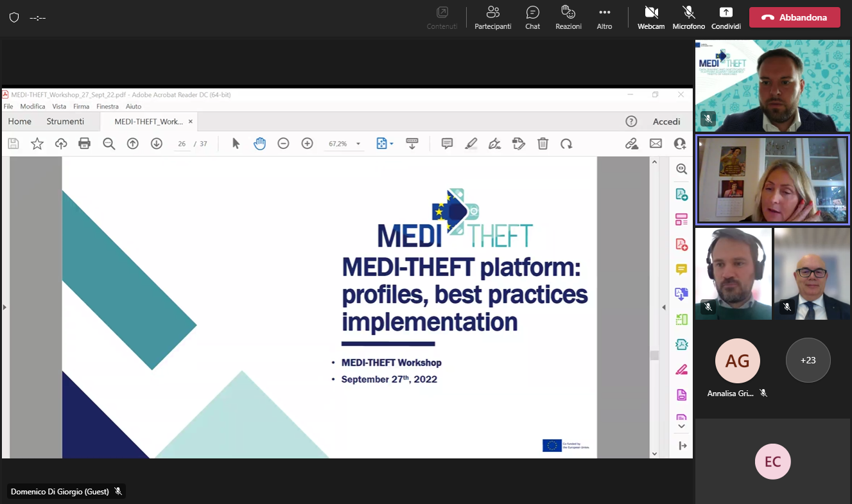Click the save file floppy icon
Image resolution: width=852 pixels, height=504 pixels.
13,144
